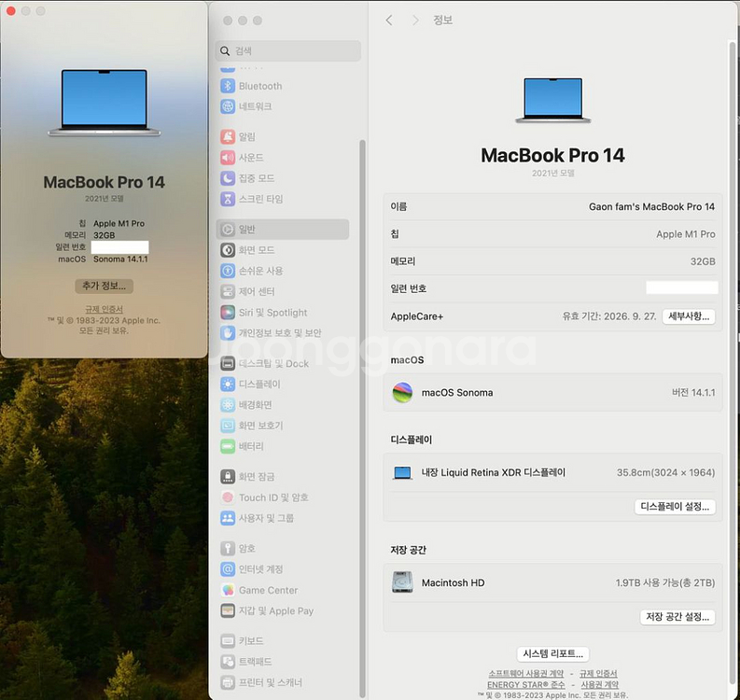Click the Bluetooth icon in sidebar
This screenshot has width=740, height=700.
(228, 86)
